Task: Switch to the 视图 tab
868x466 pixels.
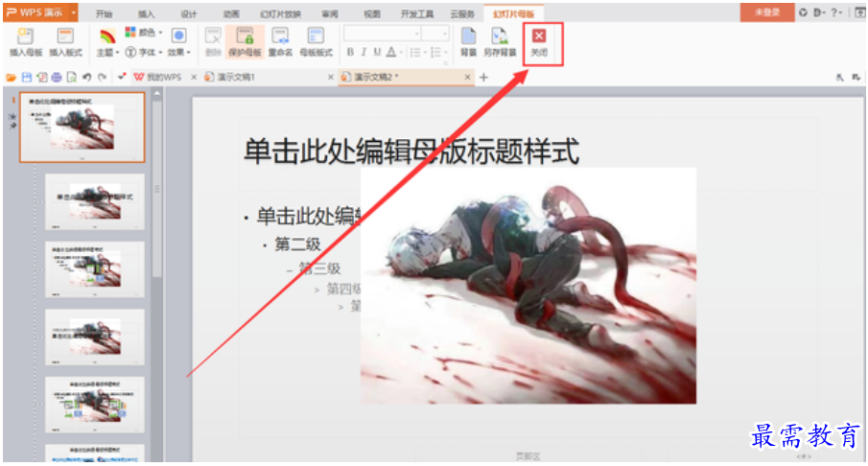Action: (x=372, y=13)
